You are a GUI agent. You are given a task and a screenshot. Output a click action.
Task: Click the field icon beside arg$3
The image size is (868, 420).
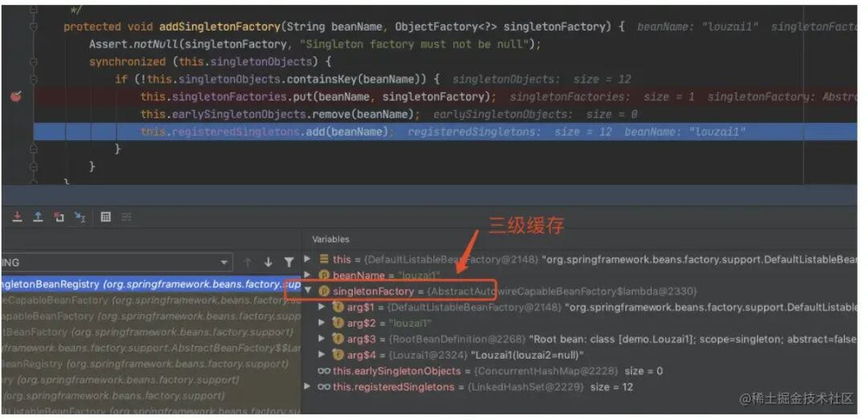338,339
